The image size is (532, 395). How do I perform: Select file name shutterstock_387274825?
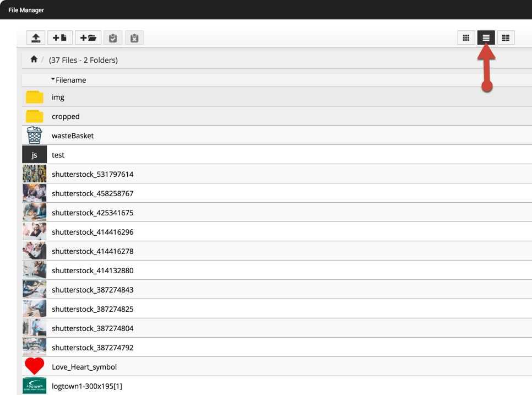93,309
